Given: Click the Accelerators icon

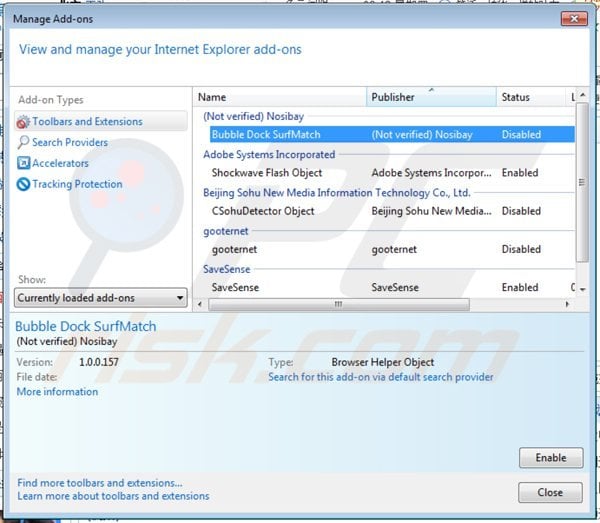Looking at the screenshot, I should coord(24,163).
